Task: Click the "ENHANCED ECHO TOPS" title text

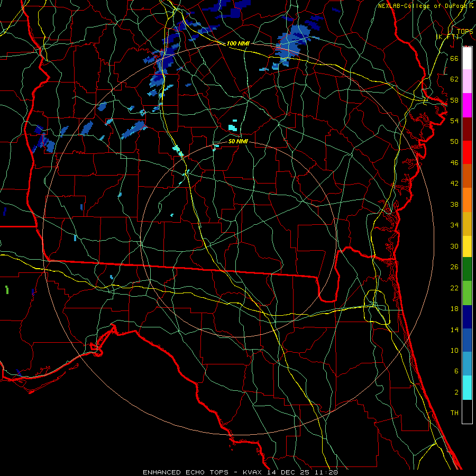Action: point(186,472)
